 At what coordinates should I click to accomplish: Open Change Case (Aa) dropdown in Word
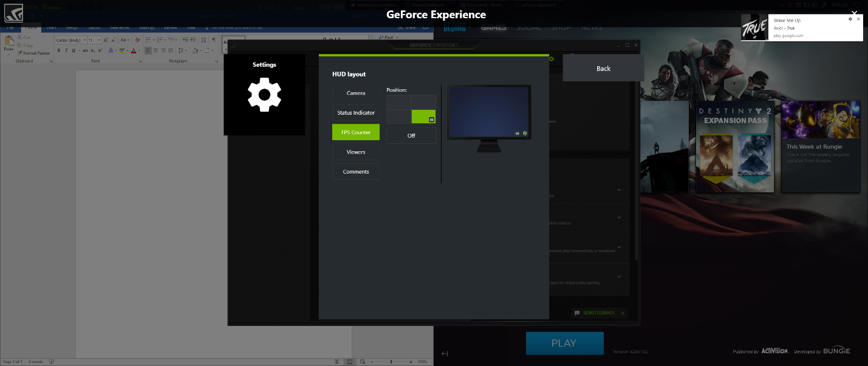tap(125, 40)
